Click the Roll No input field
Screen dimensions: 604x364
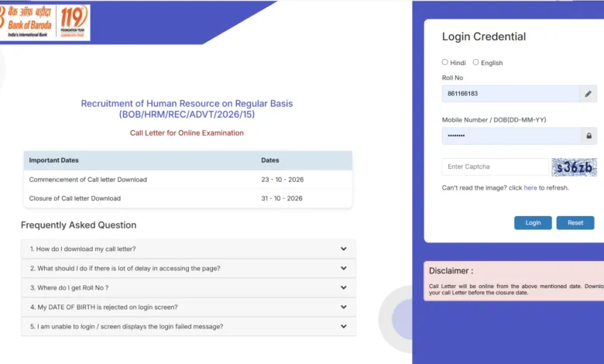tap(511, 94)
